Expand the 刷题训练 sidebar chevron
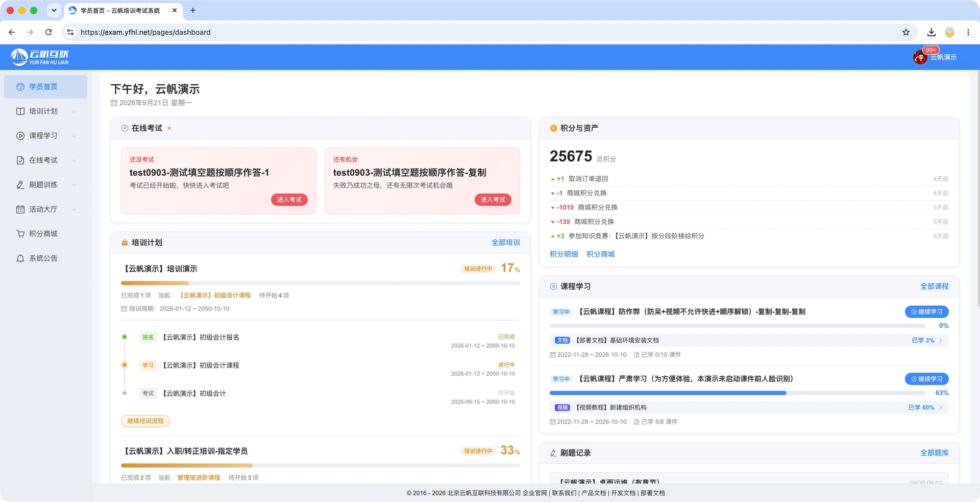The image size is (980, 502). [x=74, y=185]
